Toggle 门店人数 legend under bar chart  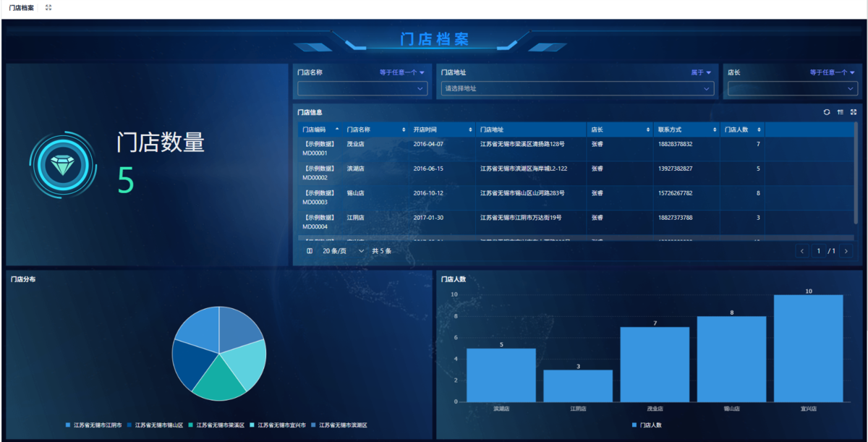point(646,425)
